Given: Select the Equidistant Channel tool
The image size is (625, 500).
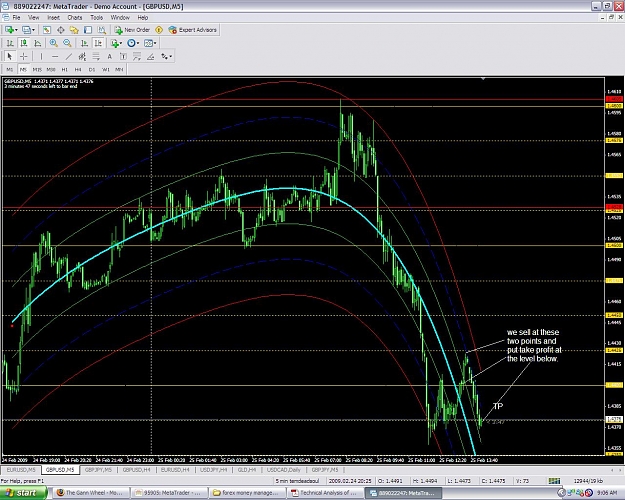Looking at the screenshot, I should 82,57.
